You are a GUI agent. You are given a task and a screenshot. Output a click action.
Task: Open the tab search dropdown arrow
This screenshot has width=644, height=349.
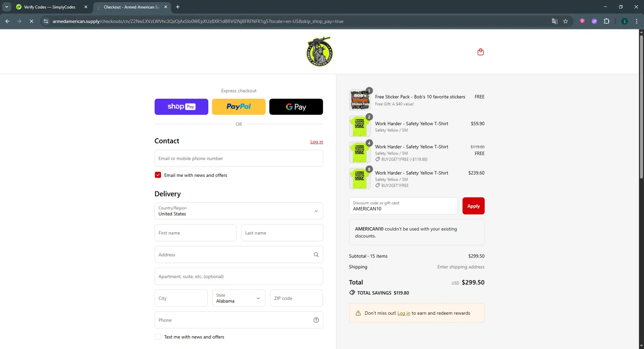tap(6, 7)
